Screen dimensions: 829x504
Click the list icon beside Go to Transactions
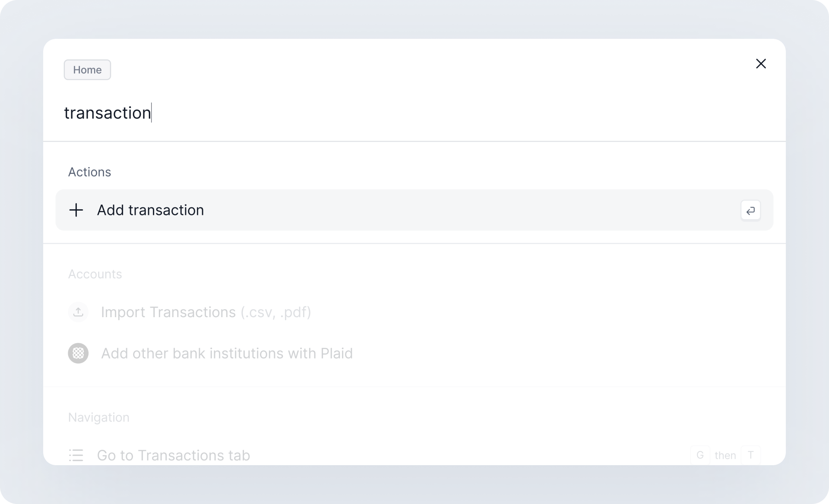click(76, 455)
